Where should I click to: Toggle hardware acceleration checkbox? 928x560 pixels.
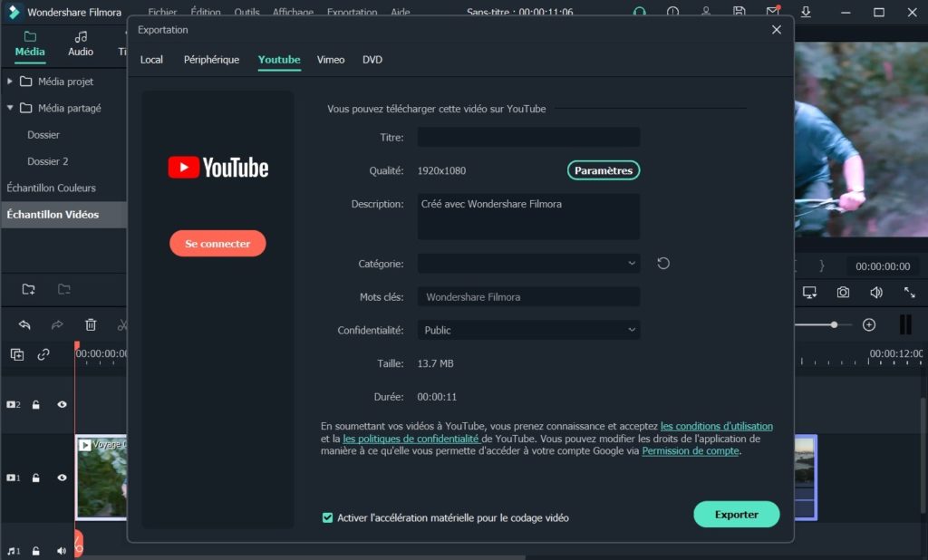coord(327,518)
